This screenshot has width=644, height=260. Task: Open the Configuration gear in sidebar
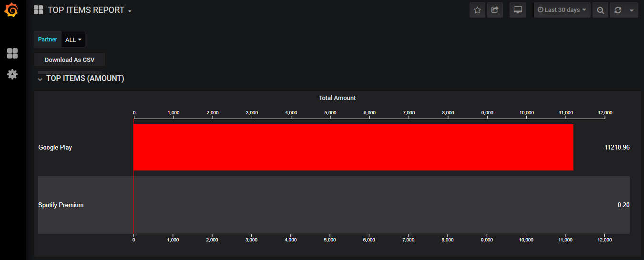[x=12, y=74]
